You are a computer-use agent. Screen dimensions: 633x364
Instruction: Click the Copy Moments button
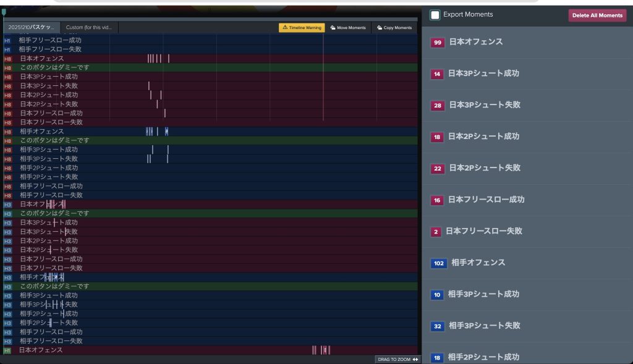(x=394, y=28)
